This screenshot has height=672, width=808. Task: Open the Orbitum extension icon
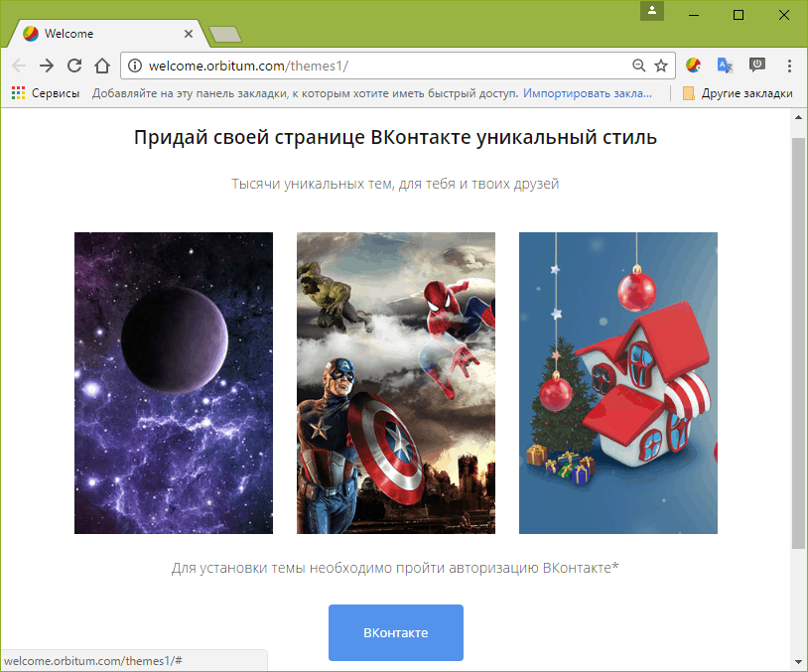coord(694,65)
